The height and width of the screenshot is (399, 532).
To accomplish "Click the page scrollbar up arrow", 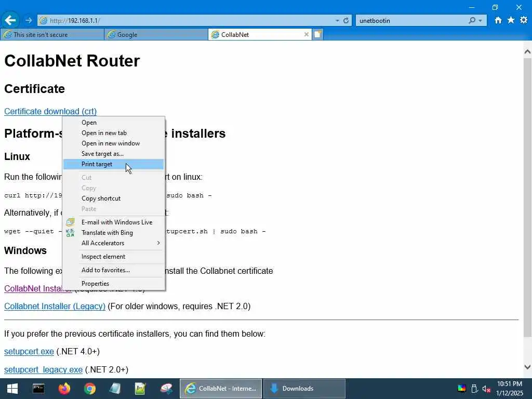I will [527, 51].
